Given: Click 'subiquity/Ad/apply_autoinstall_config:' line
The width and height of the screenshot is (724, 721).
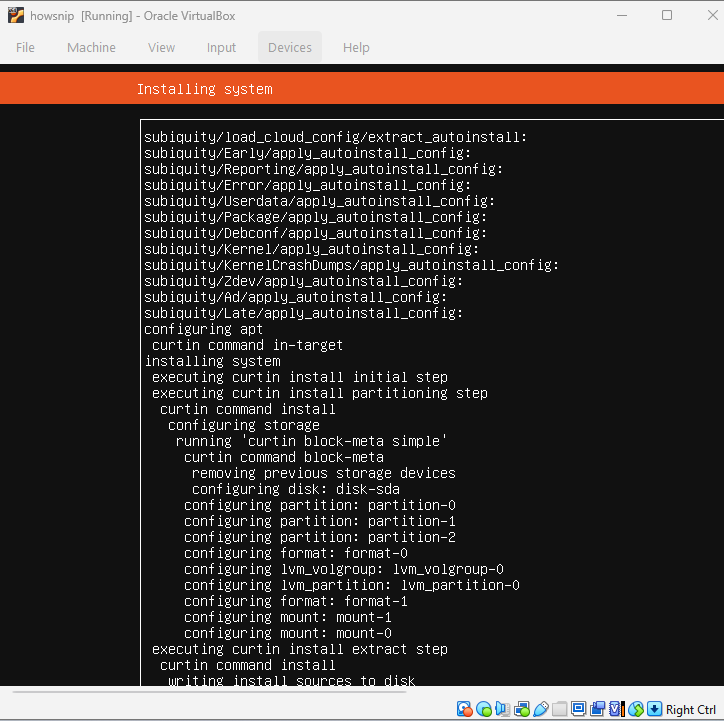Looking at the screenshot, I should [x=296, y=297].
